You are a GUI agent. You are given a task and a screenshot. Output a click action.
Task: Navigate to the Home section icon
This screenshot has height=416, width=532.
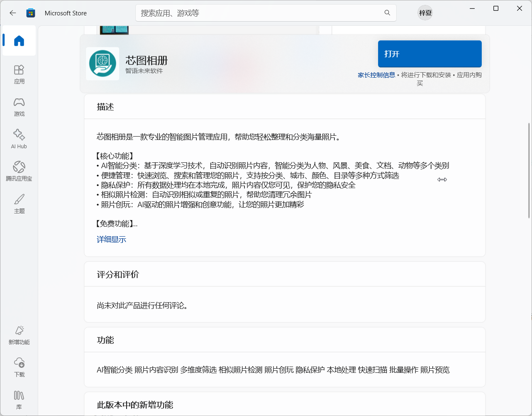click(19, 40)
